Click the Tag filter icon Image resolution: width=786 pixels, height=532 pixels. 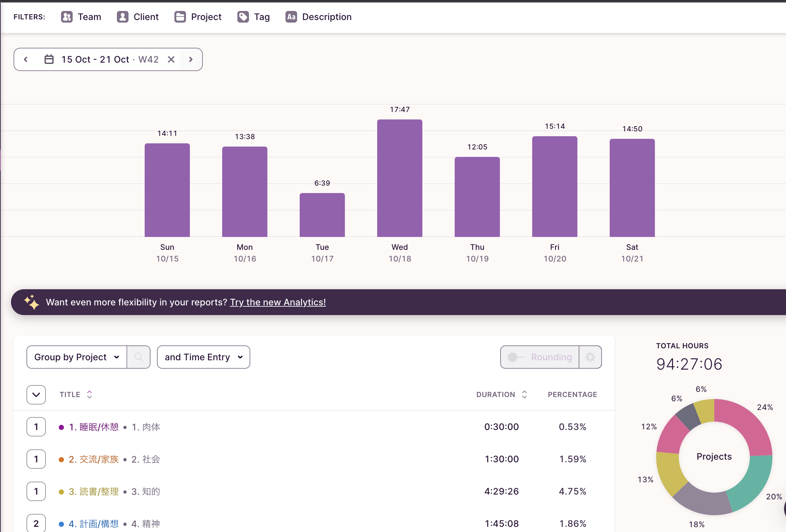(243, 17)
